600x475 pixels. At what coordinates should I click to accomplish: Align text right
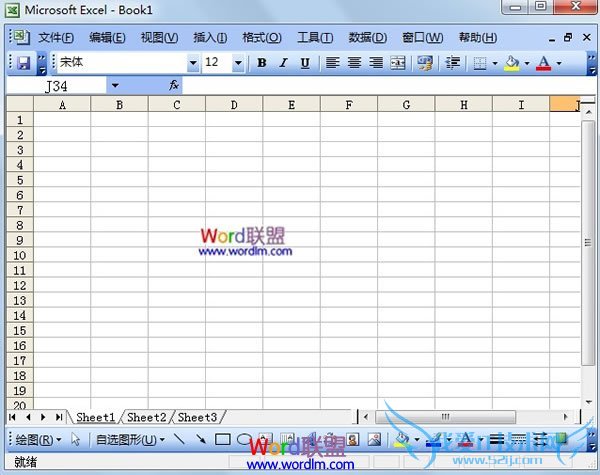coord(376,63)
